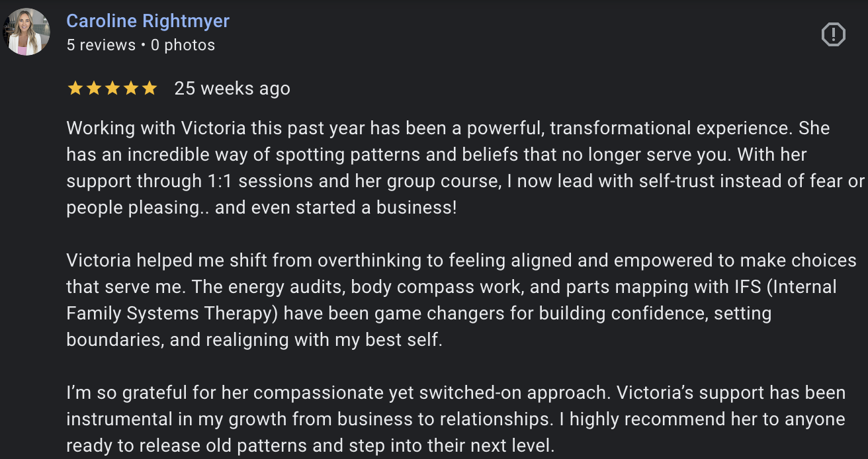Click "Victoria helped me shift from overthinking" text

(x=245, y=260)
